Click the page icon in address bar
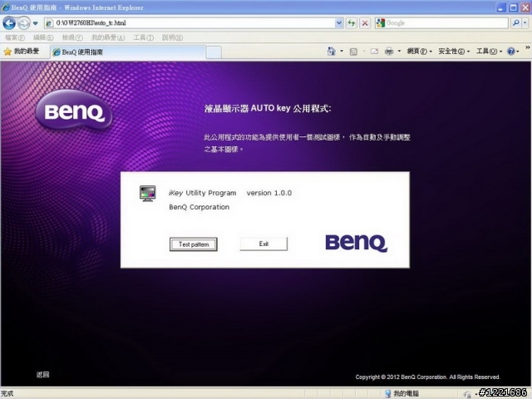 [50, 23]
